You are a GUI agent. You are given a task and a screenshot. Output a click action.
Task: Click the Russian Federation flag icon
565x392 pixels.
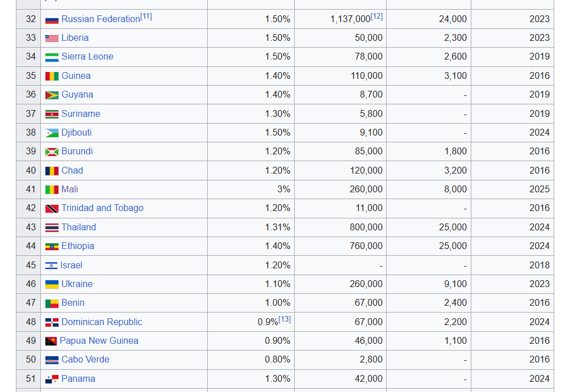coord(52,19)
